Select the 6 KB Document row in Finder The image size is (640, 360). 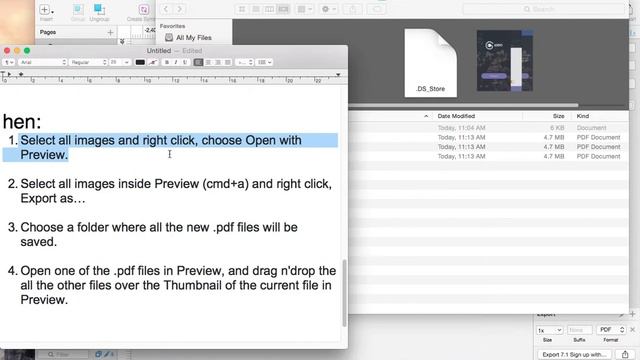click(488, 128)
